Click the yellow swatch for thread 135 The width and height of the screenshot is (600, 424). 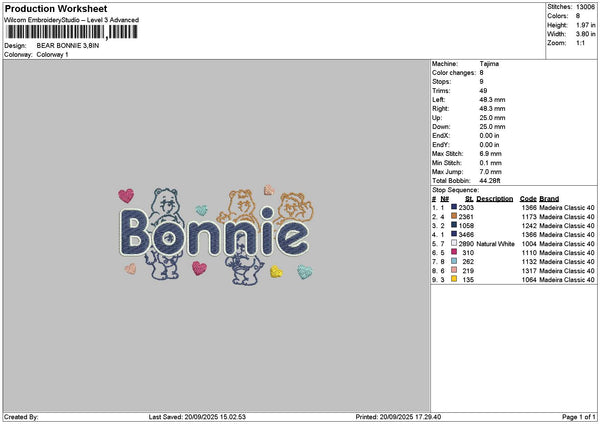[454, 279]
